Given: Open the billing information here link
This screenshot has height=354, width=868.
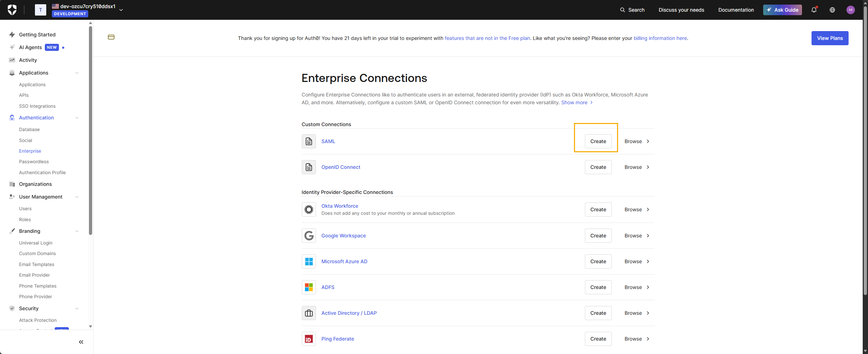Looking at the screenshot, I should [660, 38].
